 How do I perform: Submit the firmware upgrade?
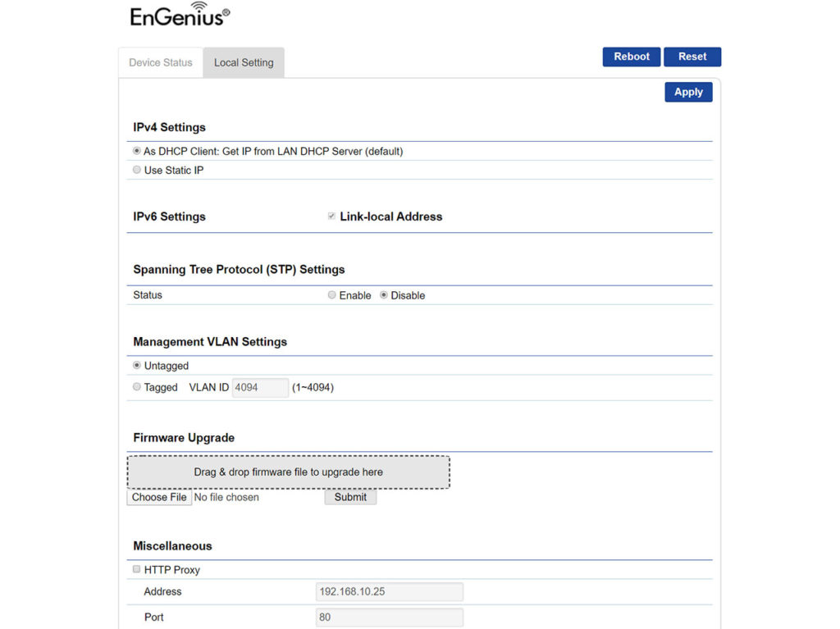[350, 496]
